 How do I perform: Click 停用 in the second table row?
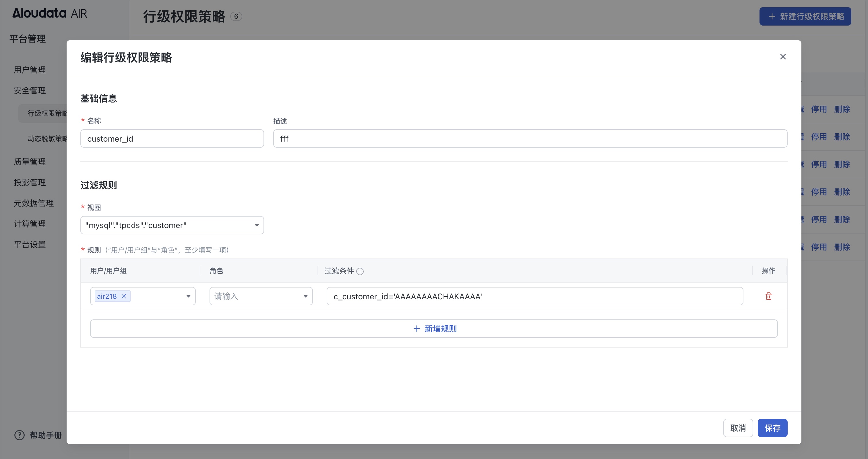pyautogui.click(x=819, y=137)
